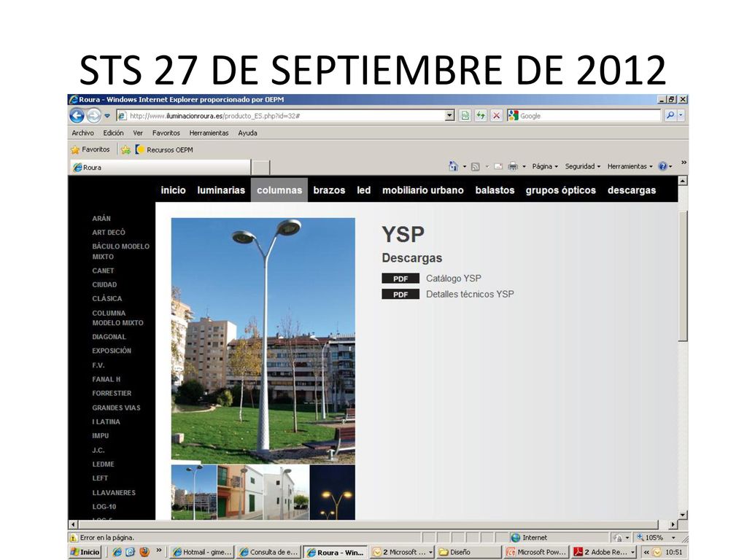Image resolution: width=747 pixels, height=560 pixels.
Task: Open the park streetlamp thumbnail
Action: pyautogui.click(x=194, y=492)
